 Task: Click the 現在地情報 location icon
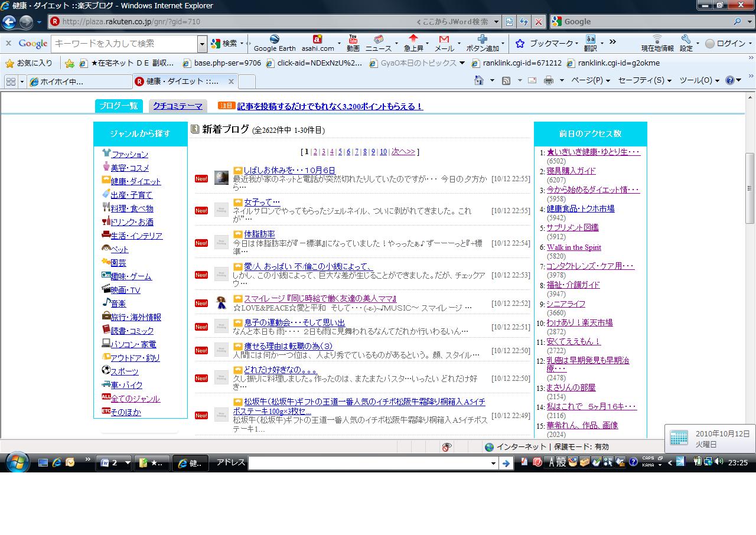click(657, 40)
